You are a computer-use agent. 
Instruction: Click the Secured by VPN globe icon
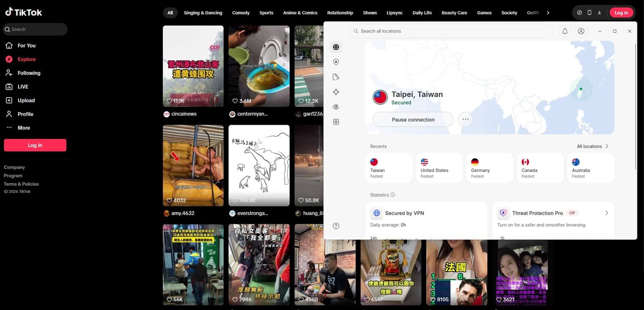(377, 213)
